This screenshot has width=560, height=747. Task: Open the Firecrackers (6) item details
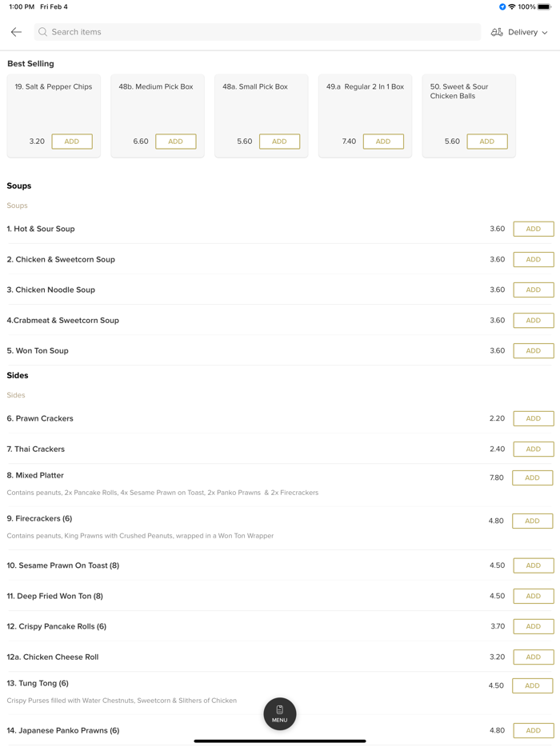40,518
